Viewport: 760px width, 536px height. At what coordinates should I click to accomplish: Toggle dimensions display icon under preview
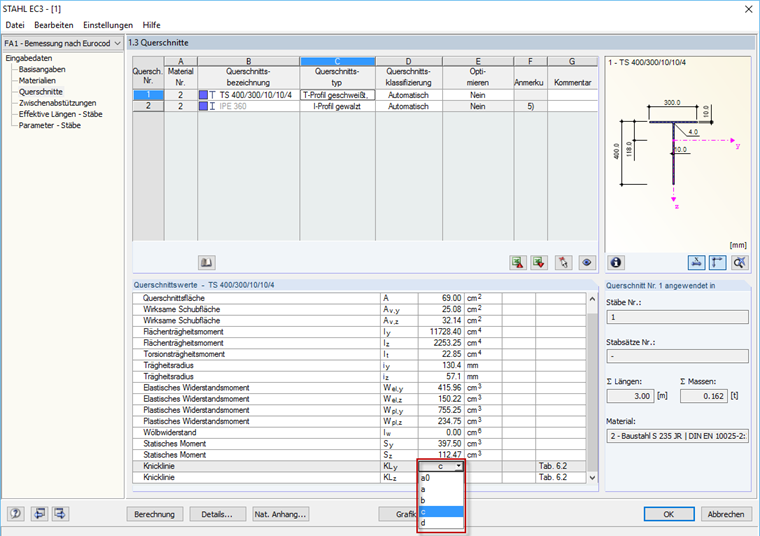717,263
